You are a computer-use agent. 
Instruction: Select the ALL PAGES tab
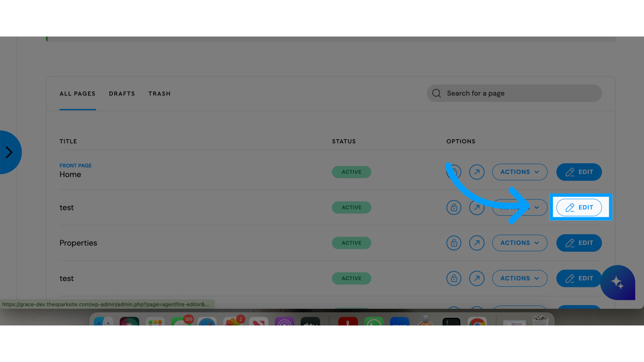(x=77, y=93)
